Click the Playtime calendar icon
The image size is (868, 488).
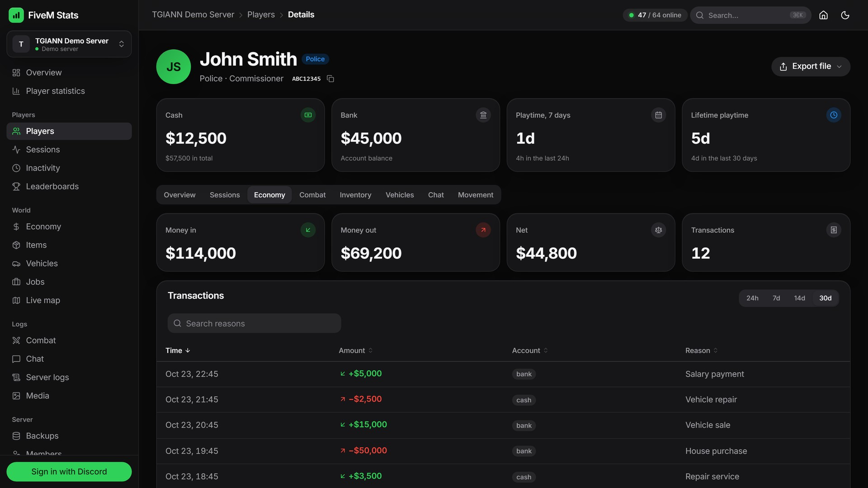[x=658, y=115]
